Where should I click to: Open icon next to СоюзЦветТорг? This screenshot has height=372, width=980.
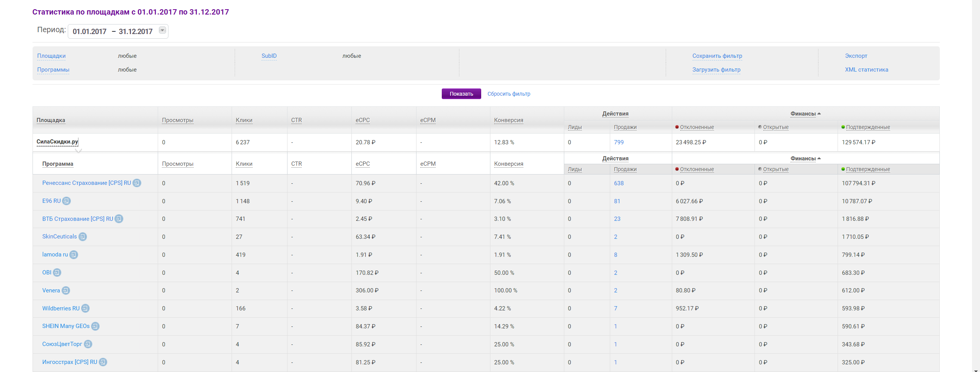tap(88, 344)
